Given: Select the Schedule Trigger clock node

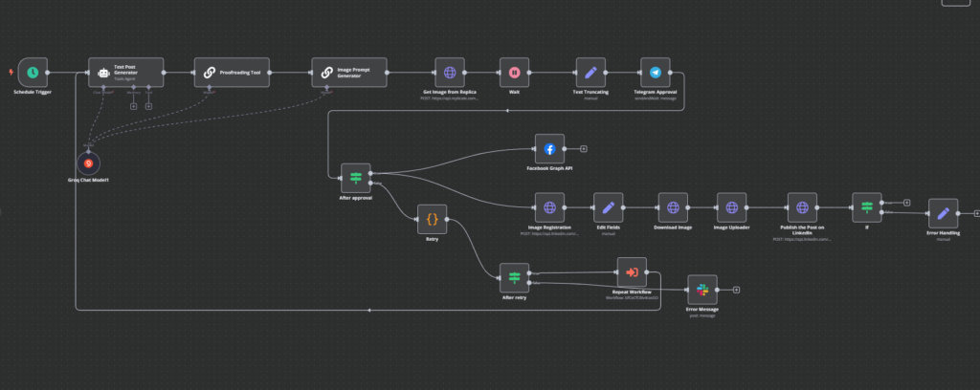Looking at the screenshot, I should coord(33,72).
